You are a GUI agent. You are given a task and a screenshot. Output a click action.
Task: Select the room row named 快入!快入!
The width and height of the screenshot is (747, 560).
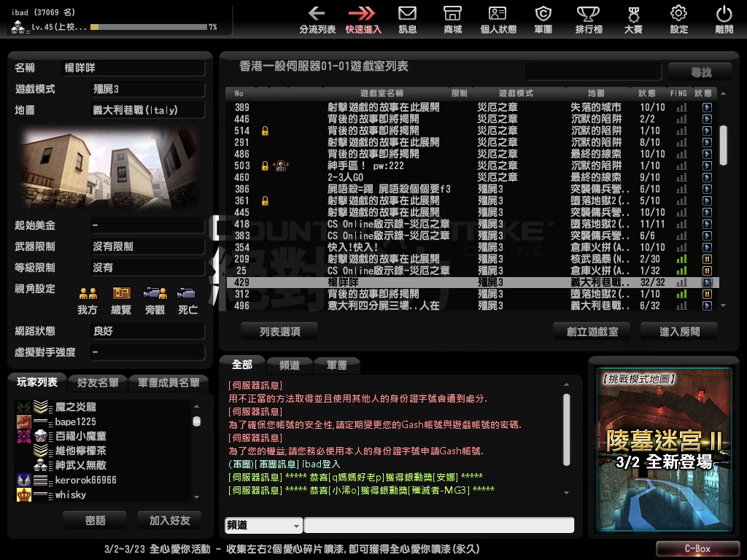pyautogui.click(x=473, y=247)
